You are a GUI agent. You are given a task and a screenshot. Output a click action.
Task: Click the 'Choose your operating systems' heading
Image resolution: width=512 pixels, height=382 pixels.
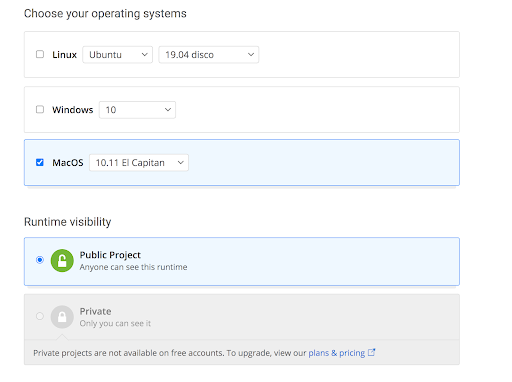(105, 14)
